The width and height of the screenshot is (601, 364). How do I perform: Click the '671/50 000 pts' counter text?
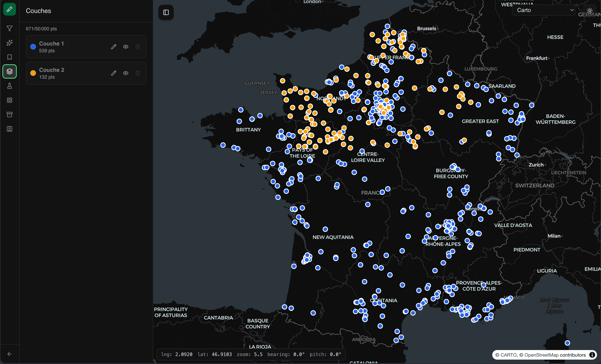(42, 29)
